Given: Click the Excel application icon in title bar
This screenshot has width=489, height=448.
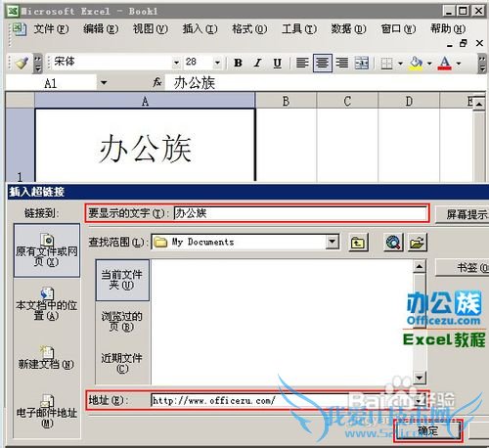Looking at the screenshot, I should [13, 11].
